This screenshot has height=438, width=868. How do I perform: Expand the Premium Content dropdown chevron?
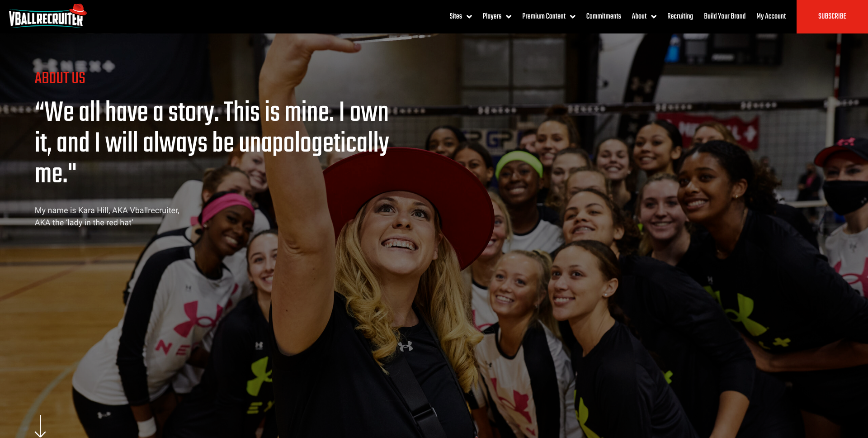pos(573,17)
